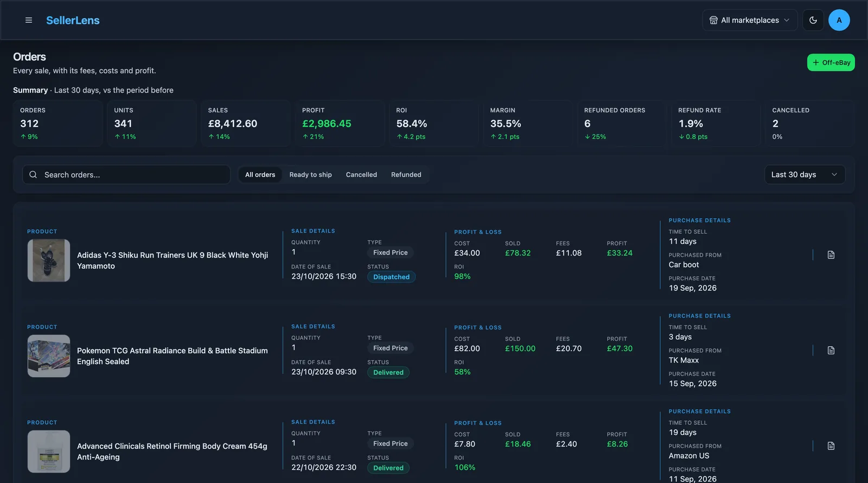Image resolution: width=868 pixels, height=483 pixels.
Task: Click the Delivered badge on Retinol order
Action: click(x=388, y=468)
